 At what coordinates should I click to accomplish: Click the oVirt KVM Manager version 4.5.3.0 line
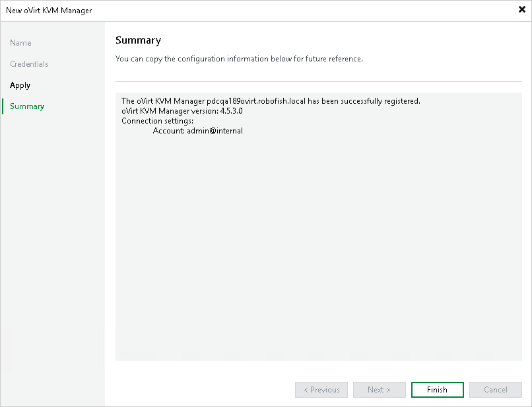182,111
